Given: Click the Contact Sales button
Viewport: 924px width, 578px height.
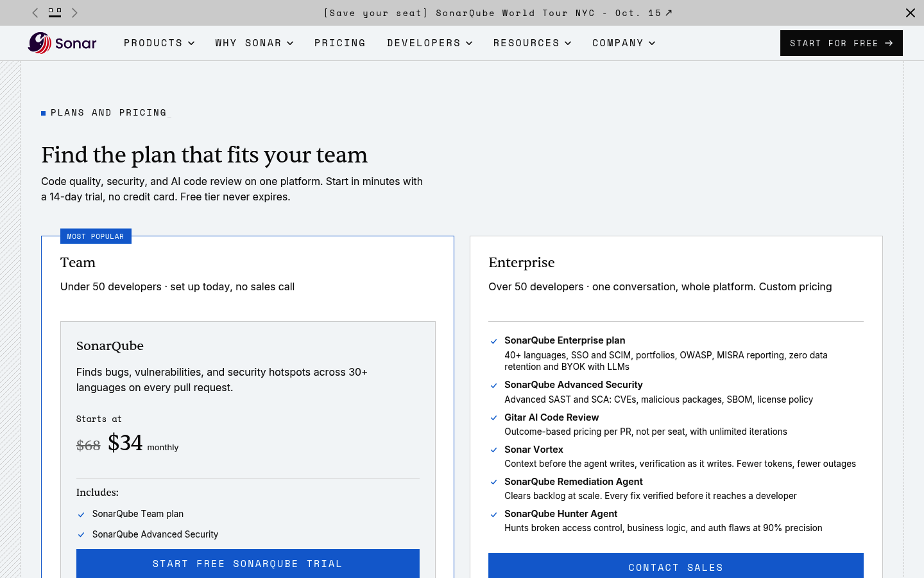Looking at the screenshot, I should pos(676,566).
